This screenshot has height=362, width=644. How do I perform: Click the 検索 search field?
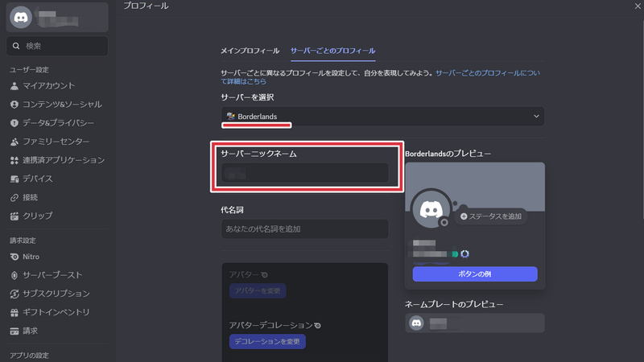point(57,46)
